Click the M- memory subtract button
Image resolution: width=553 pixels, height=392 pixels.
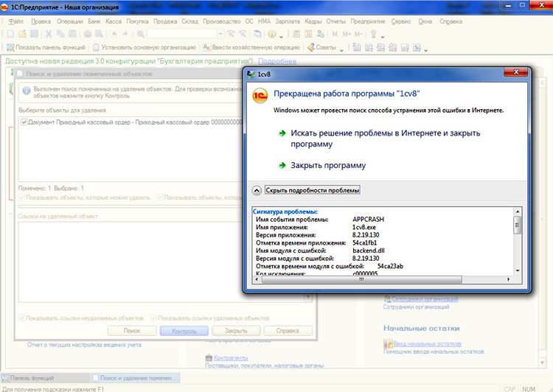[358, 34]
